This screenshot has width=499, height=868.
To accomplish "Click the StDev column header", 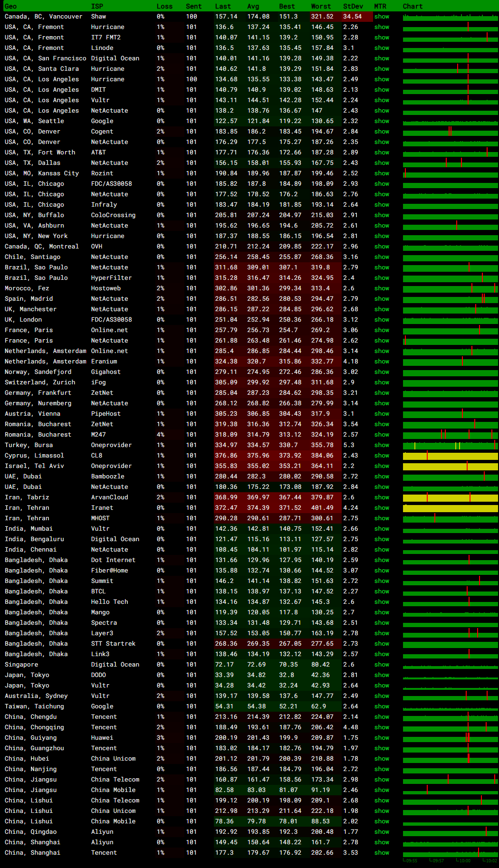I will pos(353,6).
